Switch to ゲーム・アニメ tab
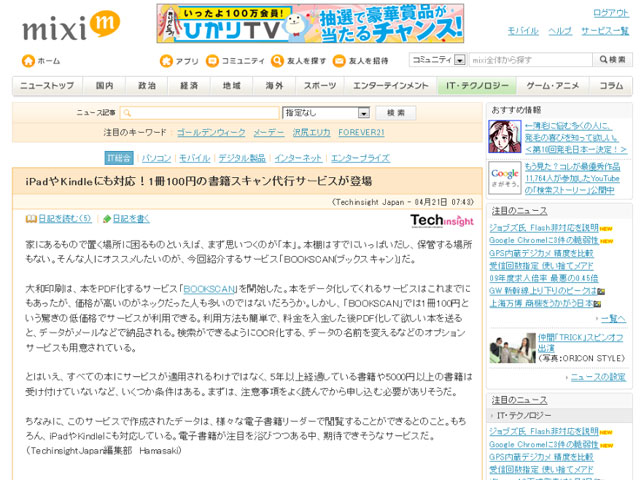 pyautogui.click(x=553, y=86)
